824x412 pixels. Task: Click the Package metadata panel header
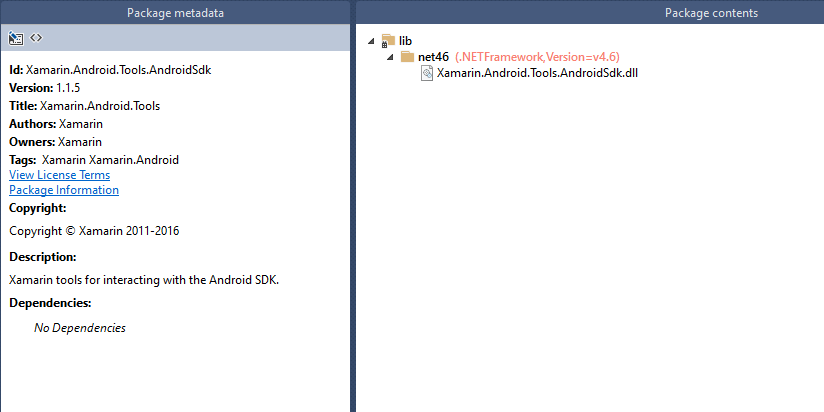click(x=175, y=13)
